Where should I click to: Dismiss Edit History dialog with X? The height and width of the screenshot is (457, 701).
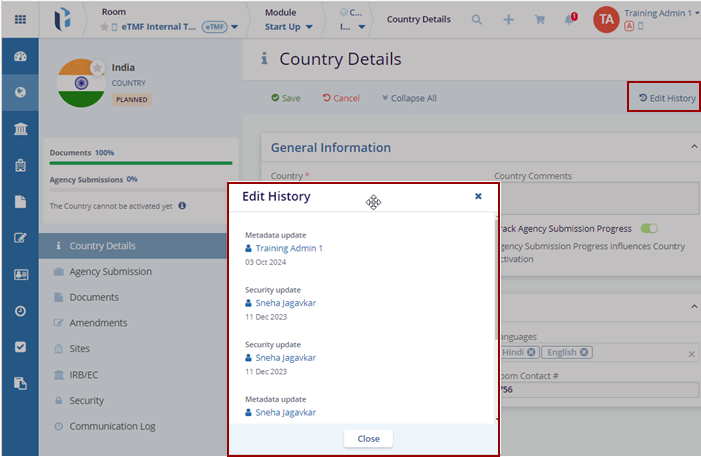tap(478, 197)
